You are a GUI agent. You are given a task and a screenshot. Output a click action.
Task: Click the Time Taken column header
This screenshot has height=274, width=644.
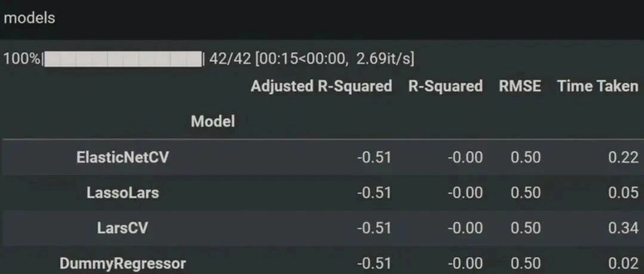[x=597, y=86]
